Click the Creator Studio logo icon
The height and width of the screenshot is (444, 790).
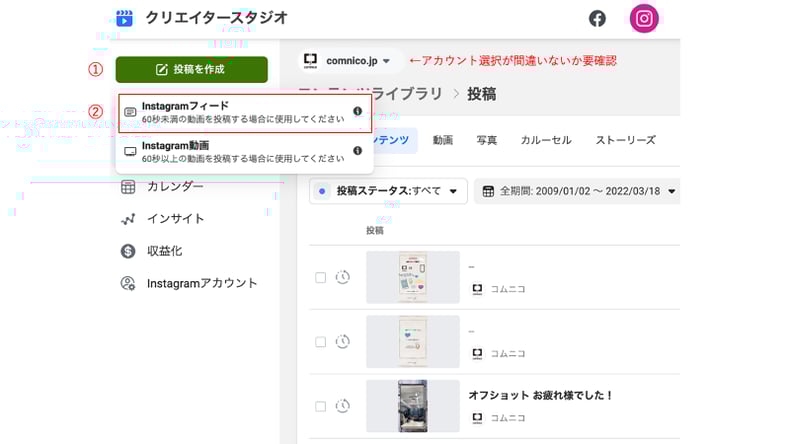coord(124,18)
